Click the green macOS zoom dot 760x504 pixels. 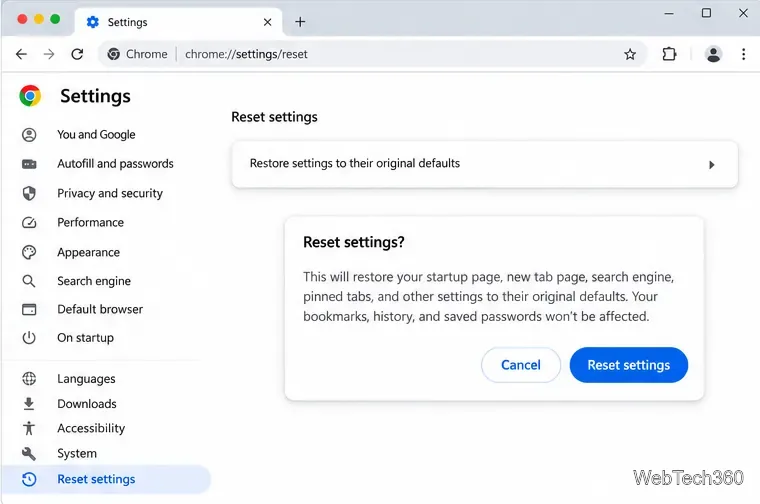tap(55, 19)
